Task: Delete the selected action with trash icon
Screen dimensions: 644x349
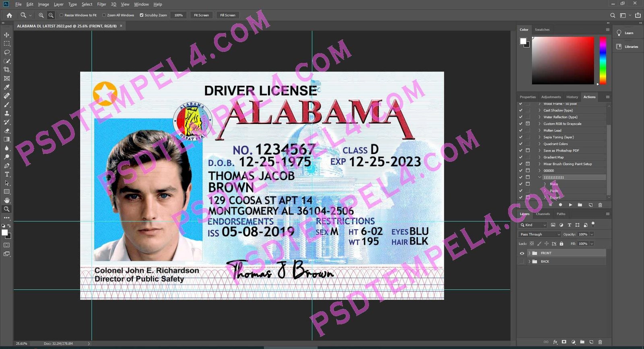Action: point(600,205)
